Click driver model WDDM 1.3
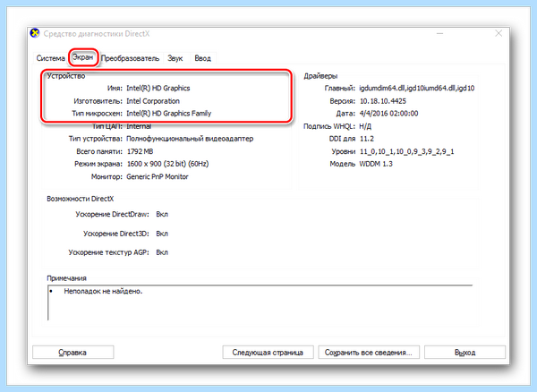This screenshot has width=537, height=392. (x=376, y=164)
